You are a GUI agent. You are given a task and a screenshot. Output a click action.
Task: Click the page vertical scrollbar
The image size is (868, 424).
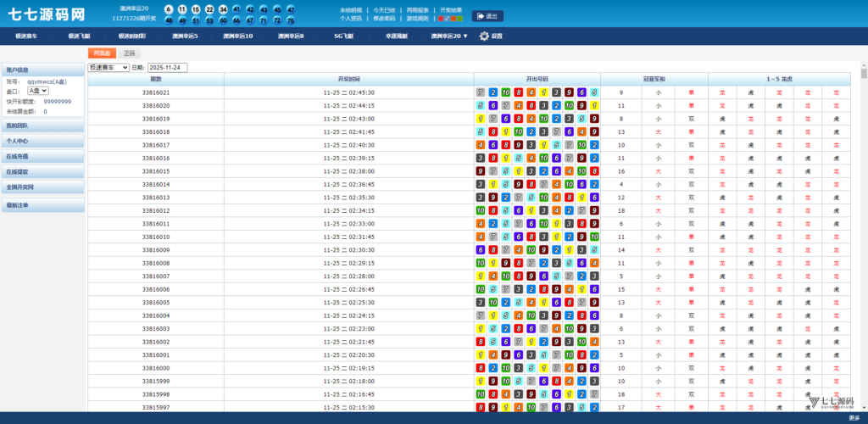click(864, 238)
